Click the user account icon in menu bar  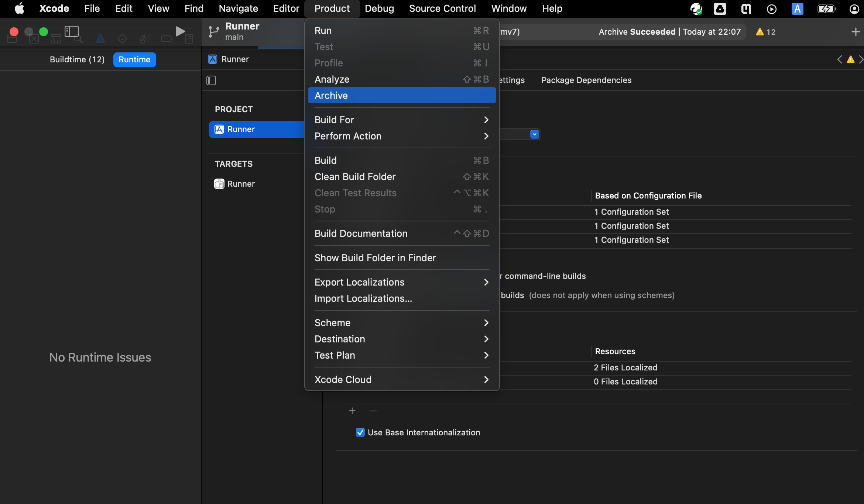pos(854,8)
